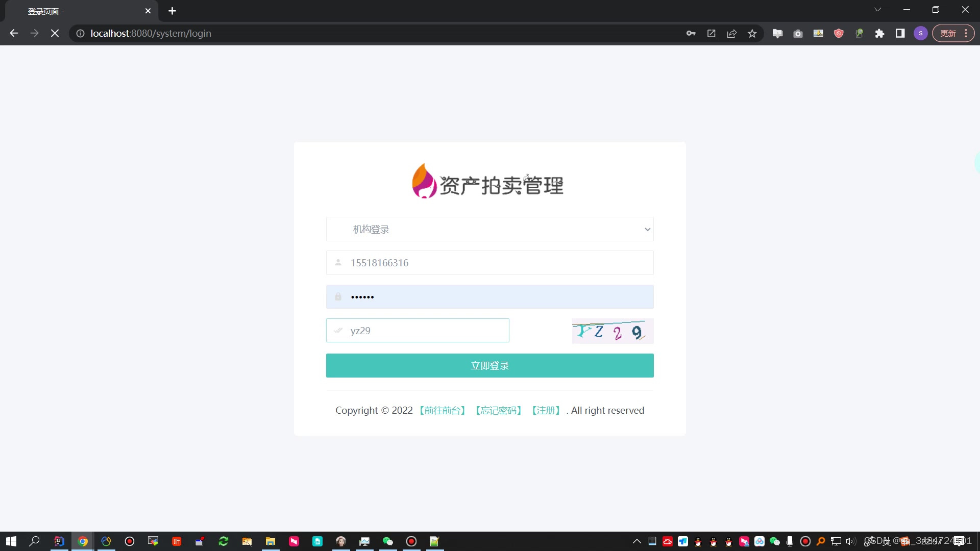Open a new browser tab
This screenshot has width=980, height=551.
(172, 11)
